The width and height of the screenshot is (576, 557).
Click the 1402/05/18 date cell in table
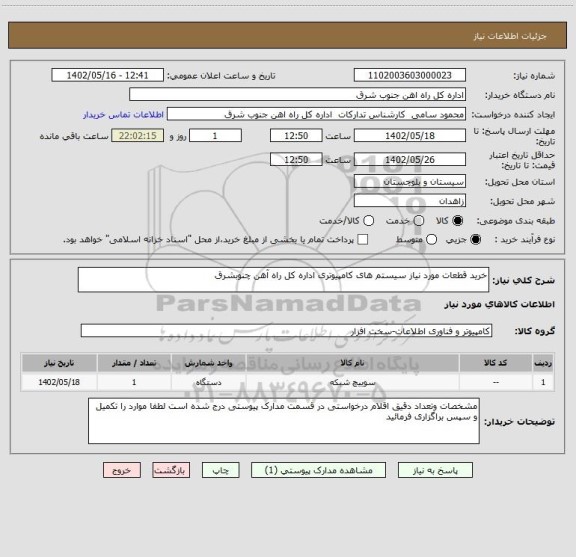tap(59, 382)
